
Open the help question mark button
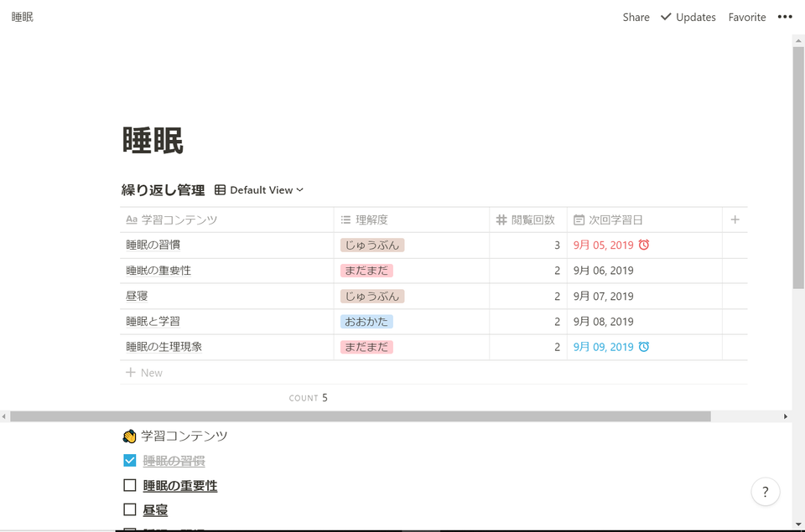[x=766, y=492]
